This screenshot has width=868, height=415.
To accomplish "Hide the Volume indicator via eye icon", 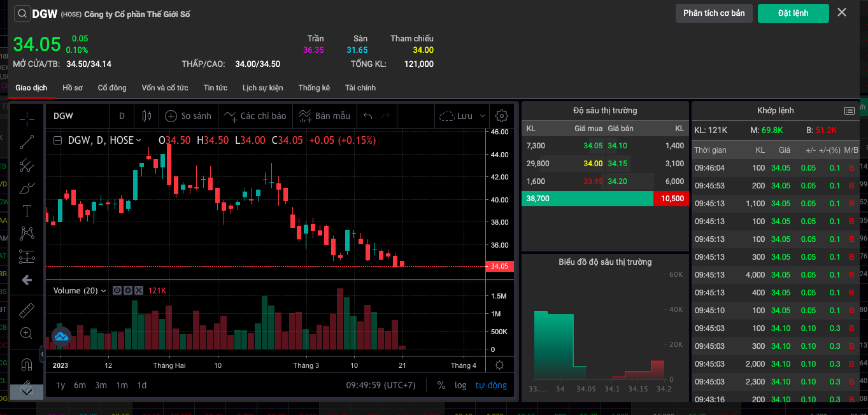I will point(117,290).
